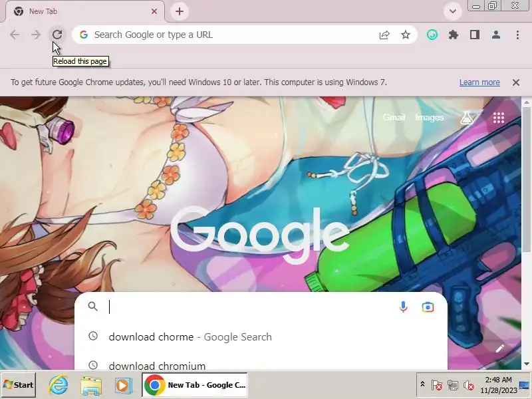The height and width of the screenshot is (399, 532).
Task: Click the magnifier icon in search box
Action: [x=92, y=307]
